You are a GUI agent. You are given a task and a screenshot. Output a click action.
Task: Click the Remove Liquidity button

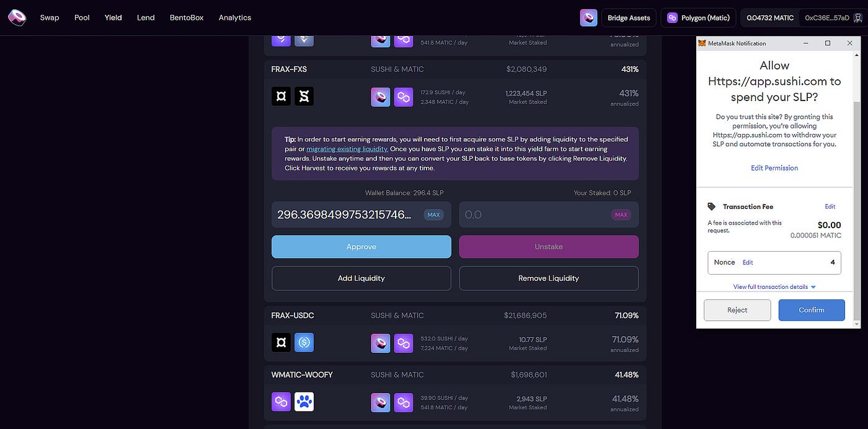coord(549,278)
